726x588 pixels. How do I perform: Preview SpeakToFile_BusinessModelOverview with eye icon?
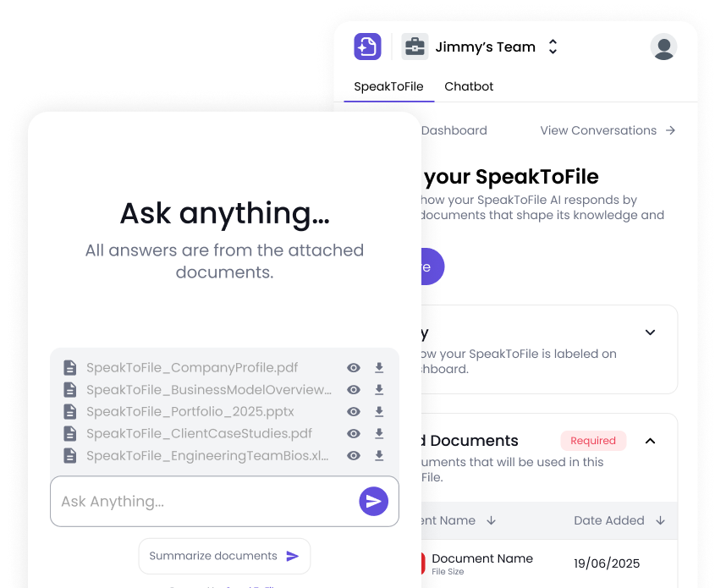[x=354, y=390]
